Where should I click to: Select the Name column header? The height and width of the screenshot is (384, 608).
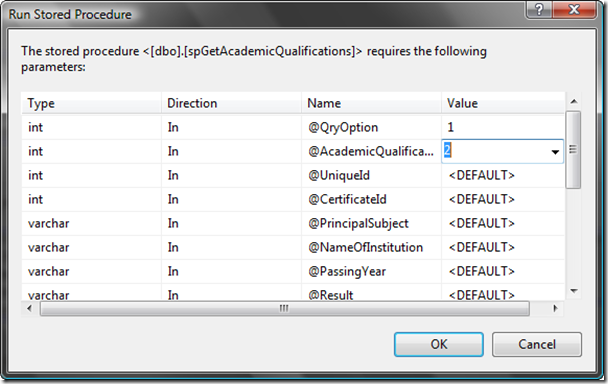pyautogui.click(x=371, y=103)
